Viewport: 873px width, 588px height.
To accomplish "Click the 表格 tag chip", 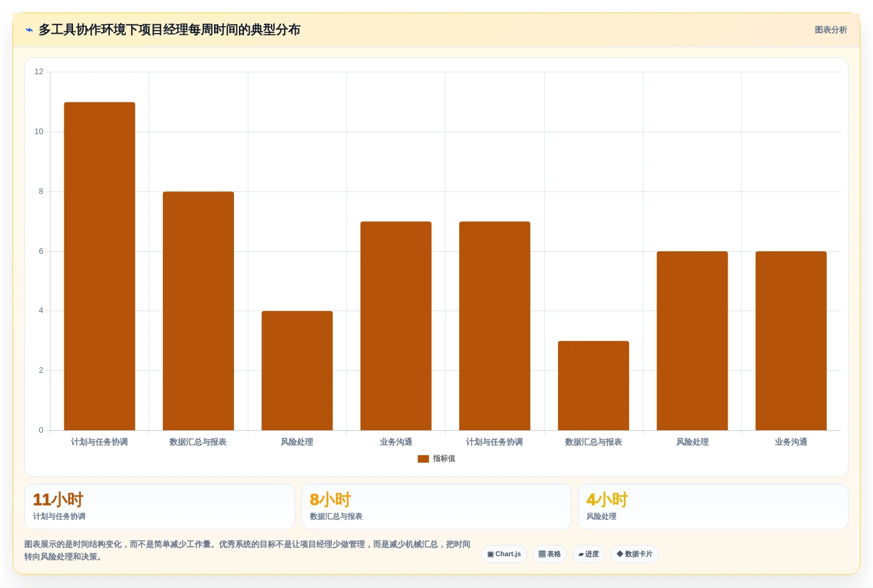I will 550,554.
